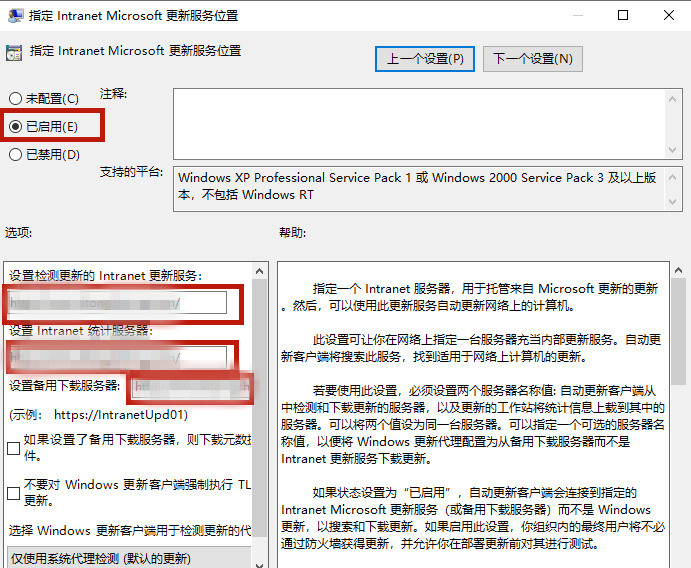The image size is (691, 568).
Task: Click the policy setting icon beside the heading
Action: [x=14, y=52]
